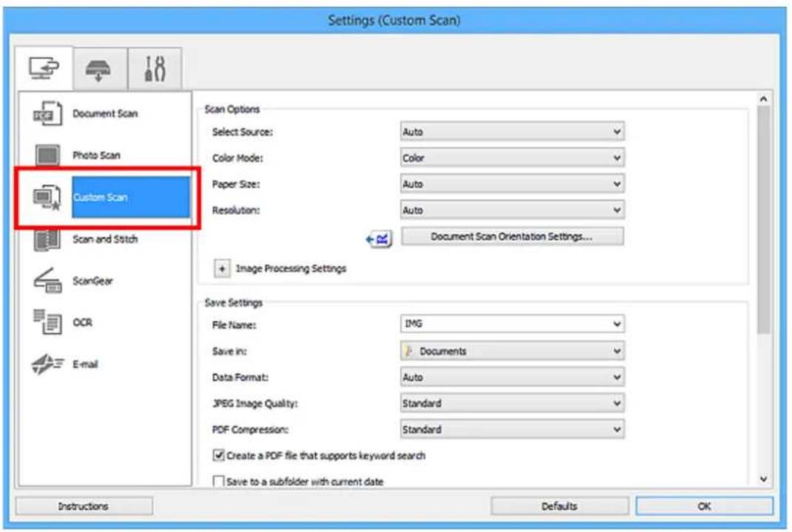This screenshot has width=792, height=532.
Task: Click the OCR icon
Action: click(47, 322)
